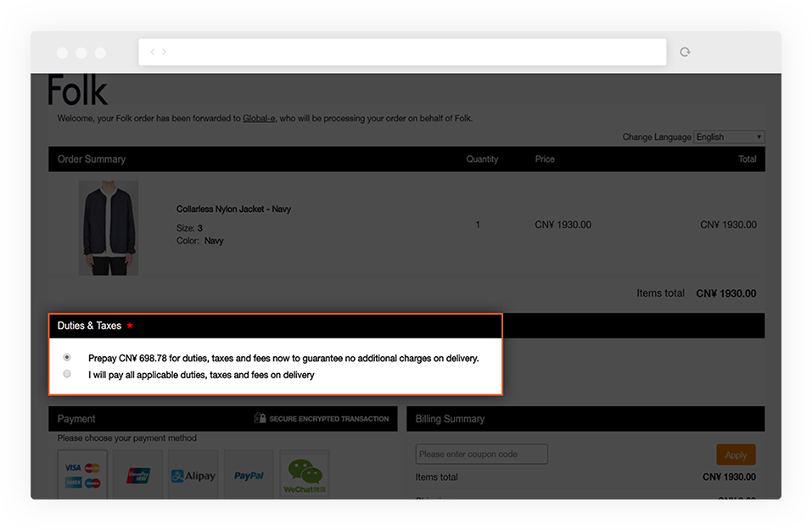
Task: Click the Apply coupon button
Action: pyautogui.click(x=736, y=455)
